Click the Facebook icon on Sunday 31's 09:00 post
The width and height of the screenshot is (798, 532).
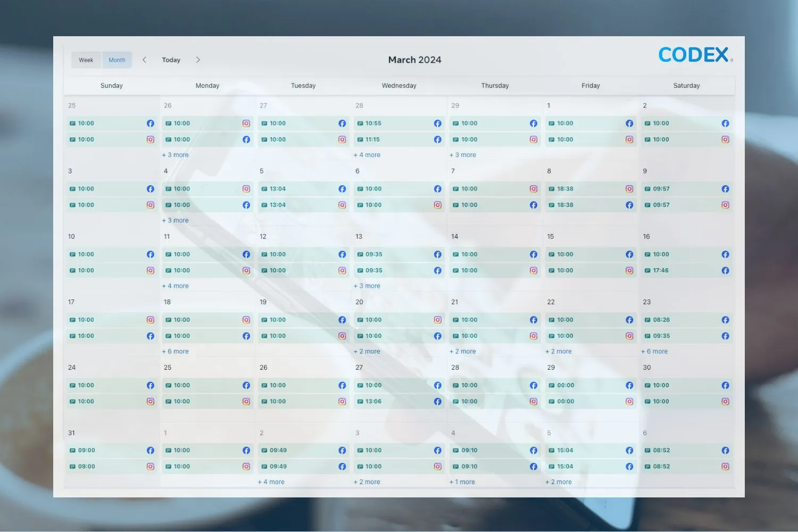151,451
